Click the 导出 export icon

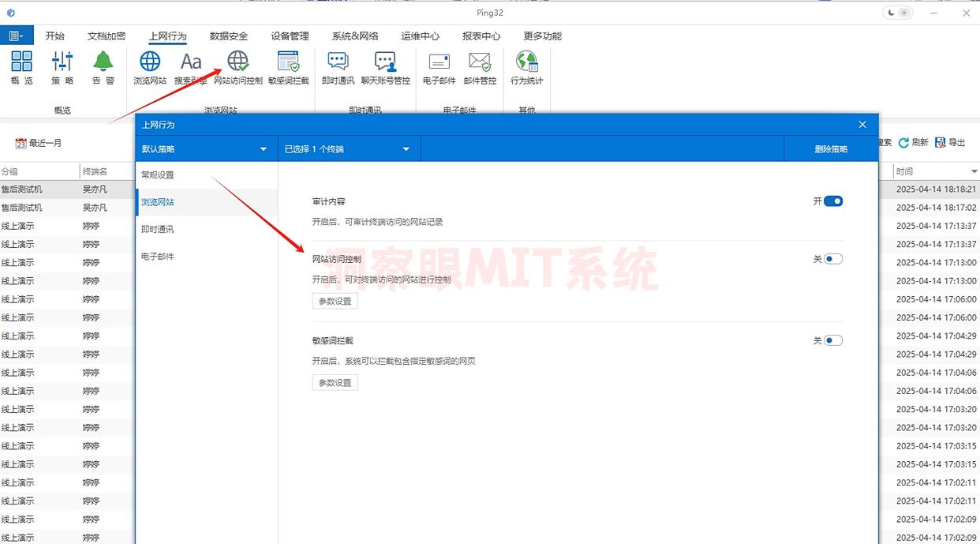point(940,143)
